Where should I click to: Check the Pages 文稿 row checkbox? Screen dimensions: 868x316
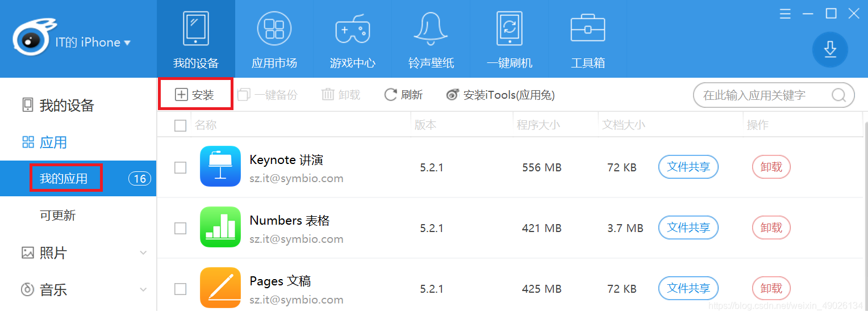[x=180, y=289]
